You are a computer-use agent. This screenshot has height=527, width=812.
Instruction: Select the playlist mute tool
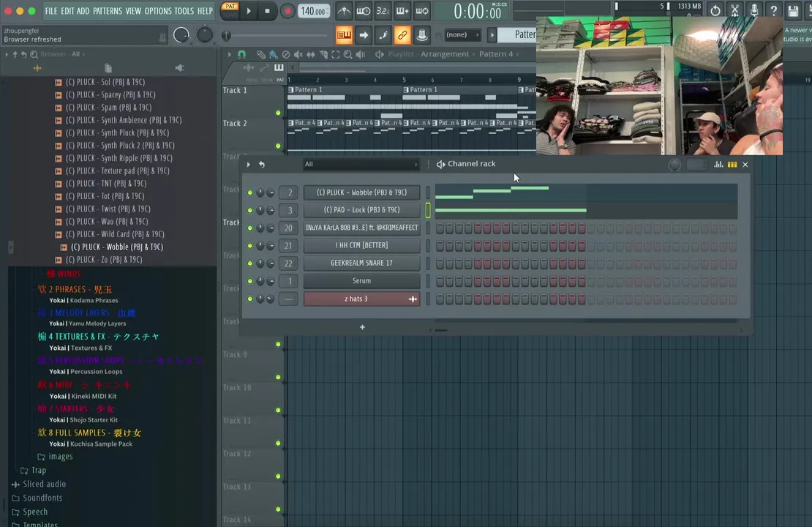298,54
